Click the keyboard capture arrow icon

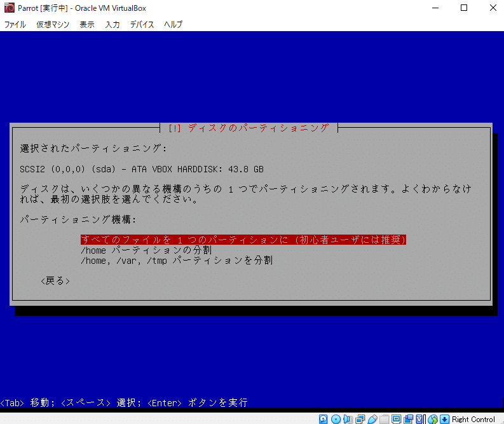point(444,419)
